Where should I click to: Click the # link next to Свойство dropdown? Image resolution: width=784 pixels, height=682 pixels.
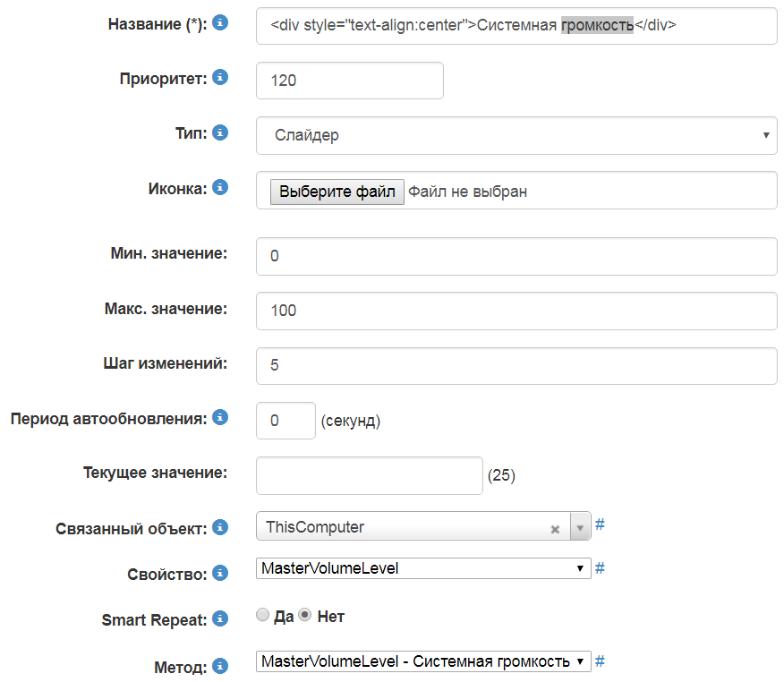600,568
